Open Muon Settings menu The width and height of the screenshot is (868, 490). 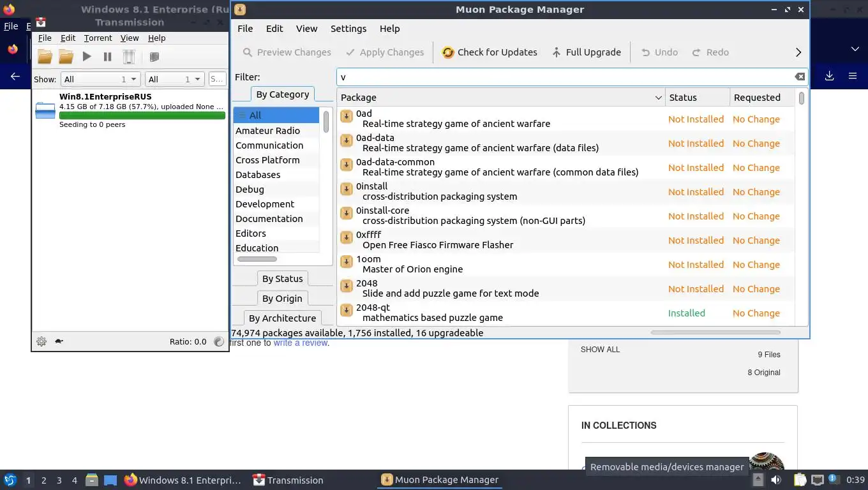348,29
